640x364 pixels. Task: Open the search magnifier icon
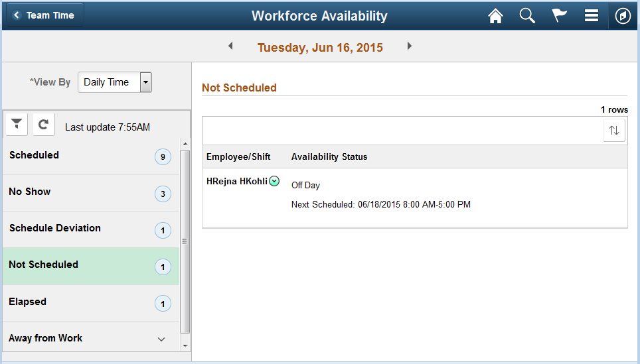527,16
